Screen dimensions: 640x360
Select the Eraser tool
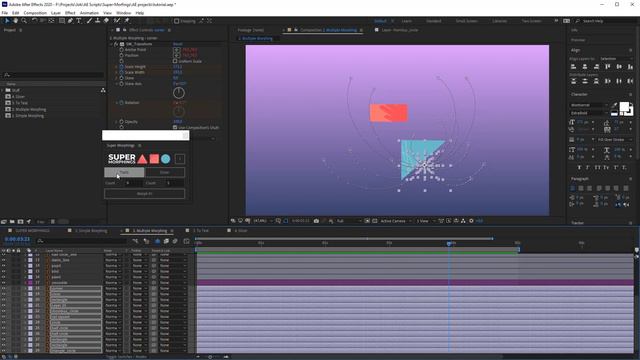coord(106,20)
